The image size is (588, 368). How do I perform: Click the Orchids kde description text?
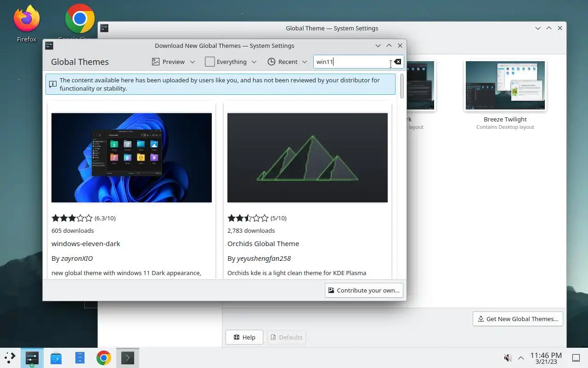pyautogui.click(x=297, y=273)
